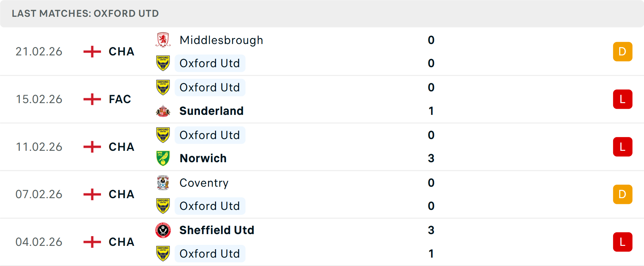Screen dimensions: 644x266
Task: Open the Norwich team link
Action: pyautogui.click(x=203, y=158)
